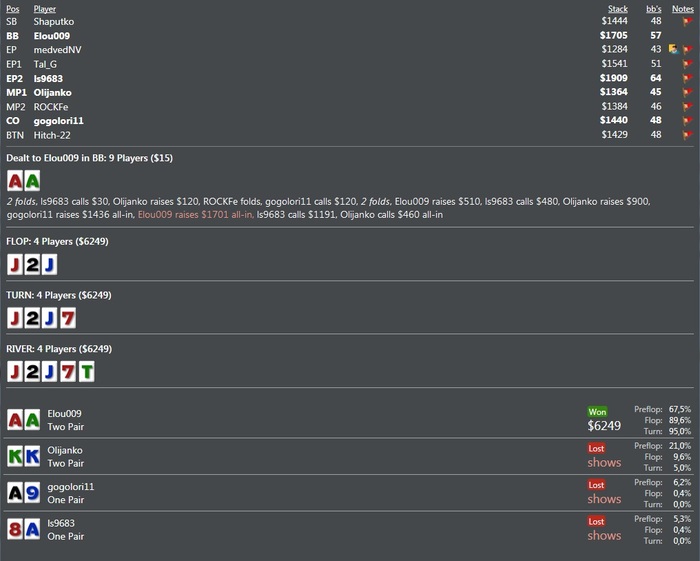Open the note flag for Shaputko
This screenshot has height=561, width=700.
(688, 21)
